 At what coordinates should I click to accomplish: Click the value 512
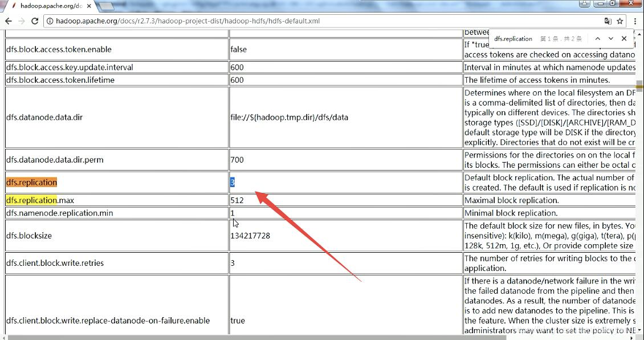click(237, 200)
